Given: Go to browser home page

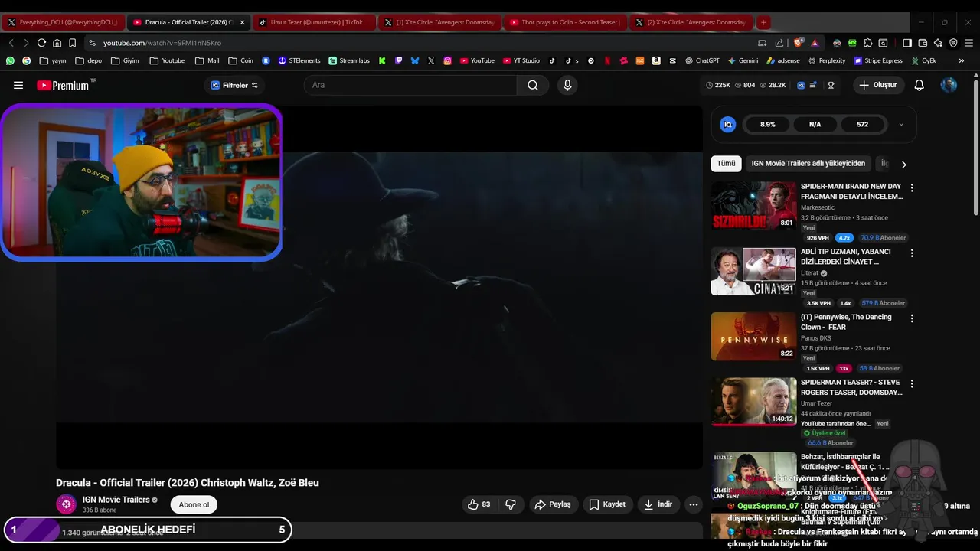Looking at the screenshot, I should pyautogui.click(x=57, y=43).
